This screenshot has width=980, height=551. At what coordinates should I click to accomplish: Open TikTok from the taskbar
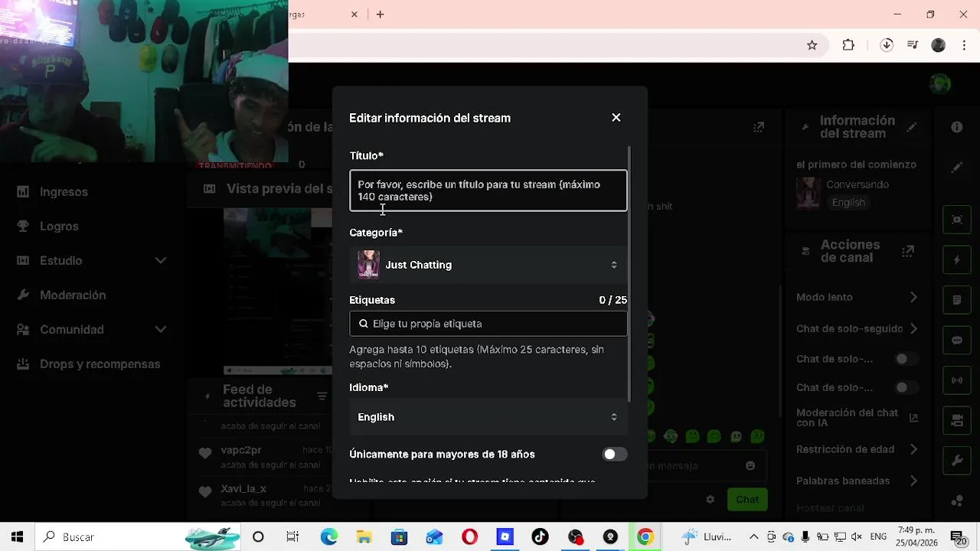[x=540, y=537]
